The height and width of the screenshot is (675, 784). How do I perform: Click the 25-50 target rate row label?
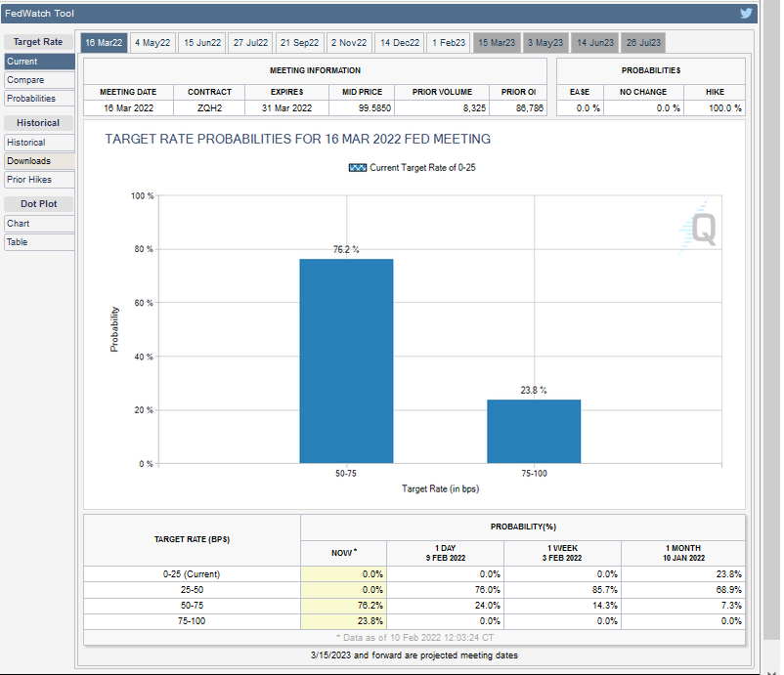tap(192, 590)
